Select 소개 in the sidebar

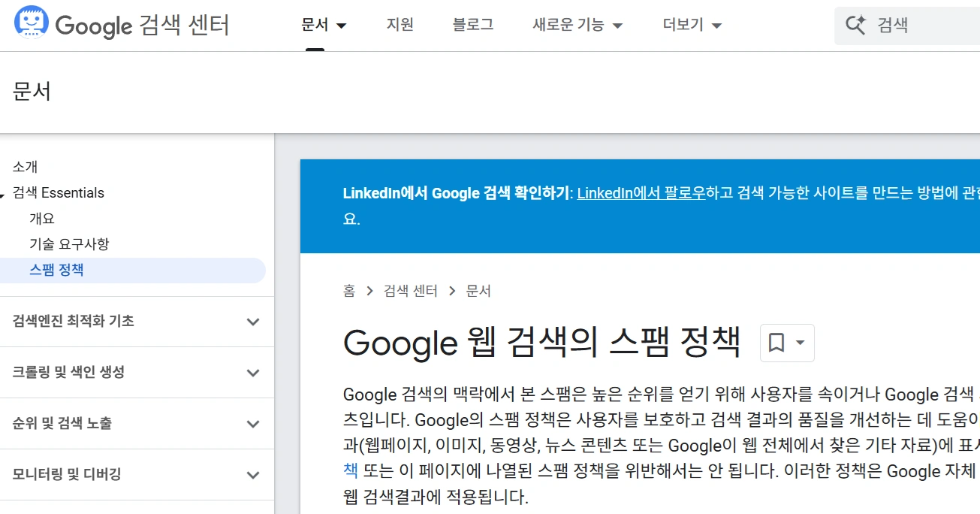click(25, 167)
